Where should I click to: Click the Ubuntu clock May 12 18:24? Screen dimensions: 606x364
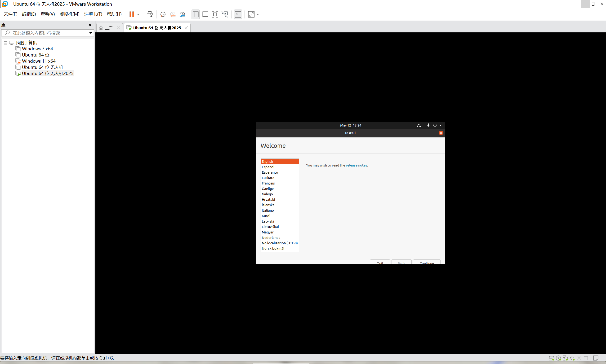[351, 125]
